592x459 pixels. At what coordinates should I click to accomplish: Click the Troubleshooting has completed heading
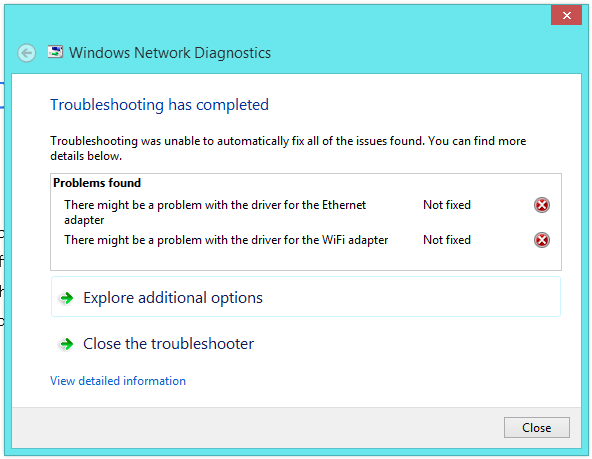pos(159,105)
